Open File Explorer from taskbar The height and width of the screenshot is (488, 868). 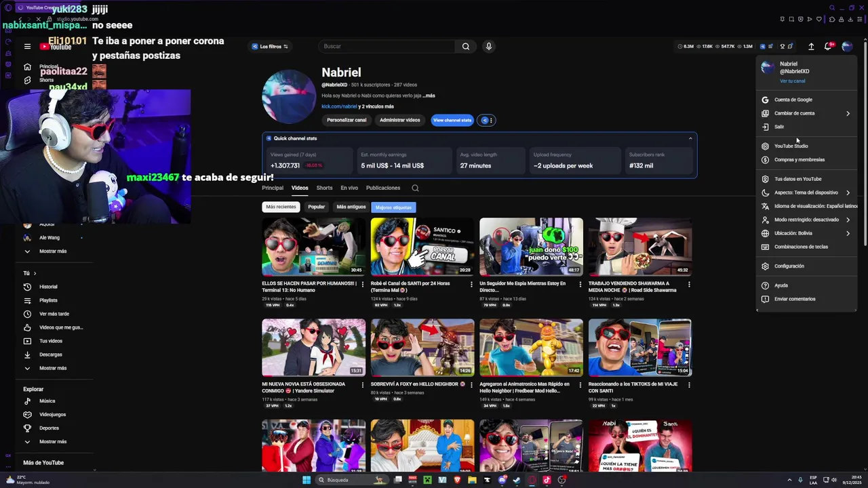click(x=472, y=480)
